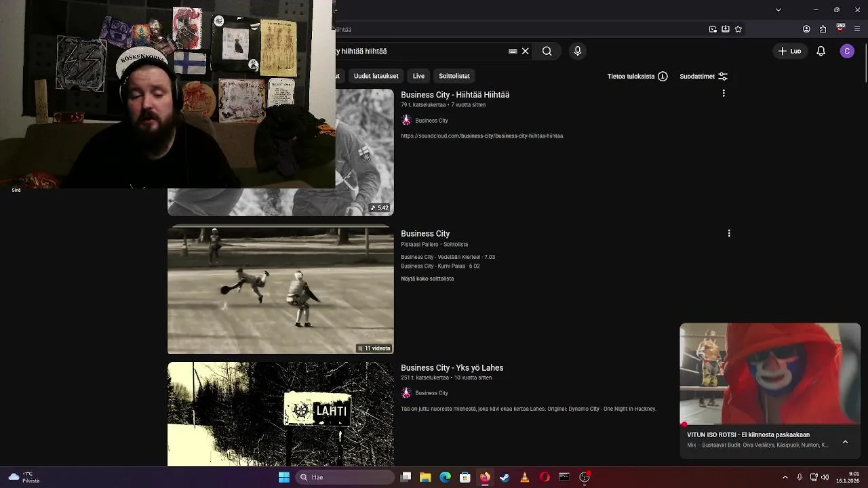The image size is (868, 488).
Task: Open more options for Hiihtää Hiihtää video
Action: click(724, 94)
